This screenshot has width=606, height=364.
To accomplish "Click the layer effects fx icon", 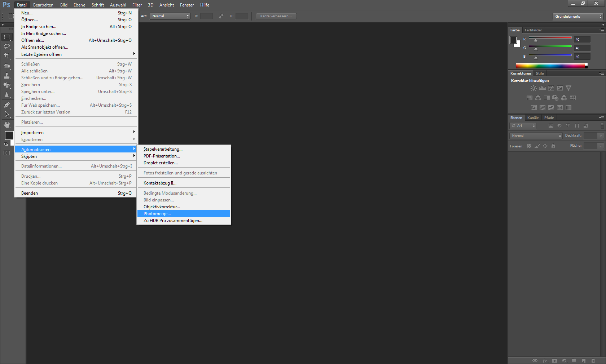I will coord(545,361).
